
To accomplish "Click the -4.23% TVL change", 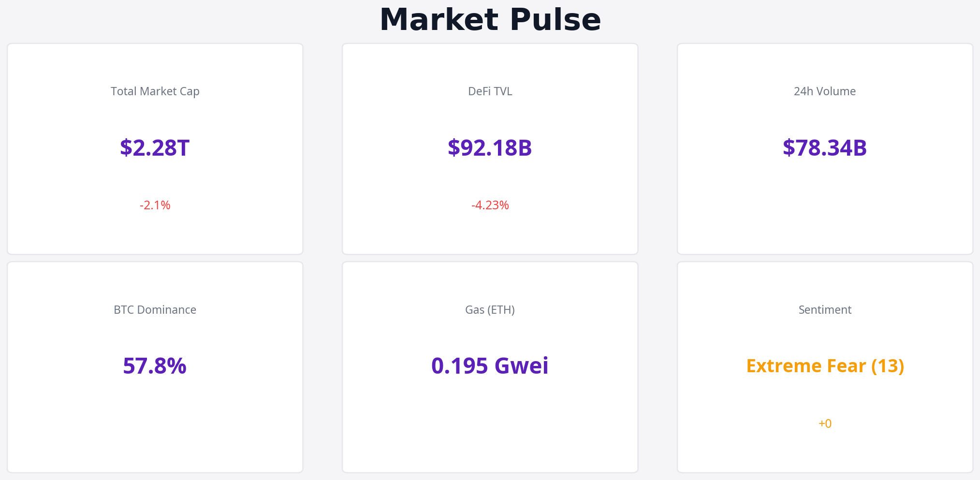I will (490, 205).
